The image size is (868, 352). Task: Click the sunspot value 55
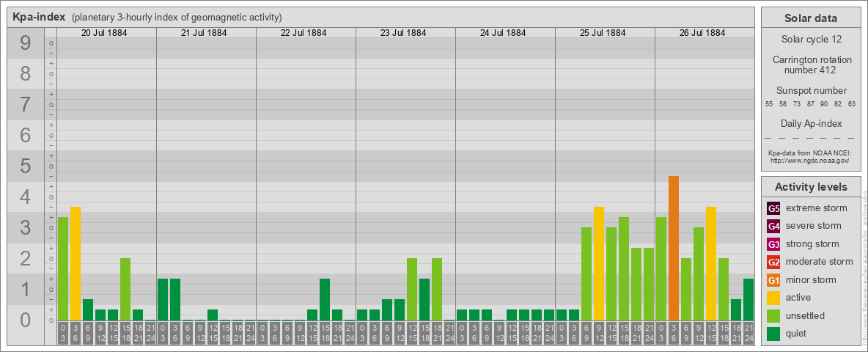pyautogui.click(x=769, y=104)
